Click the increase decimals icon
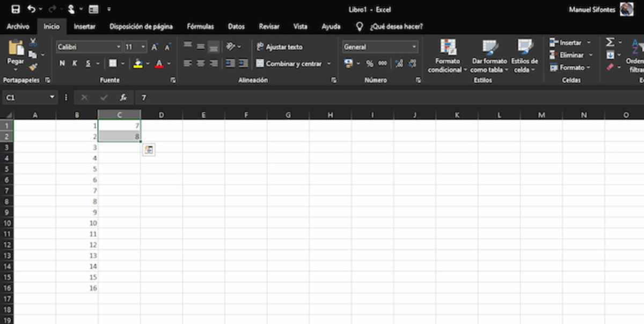Screen dimensions: 644x324 coord(398,63)
